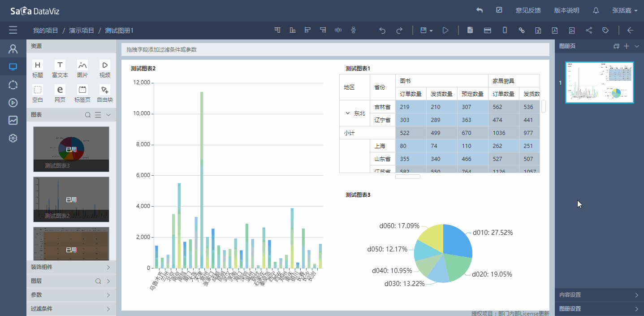Click the distribute vertically icon
Viewport: 644px width, 316px height.
(x=353, y=30)
